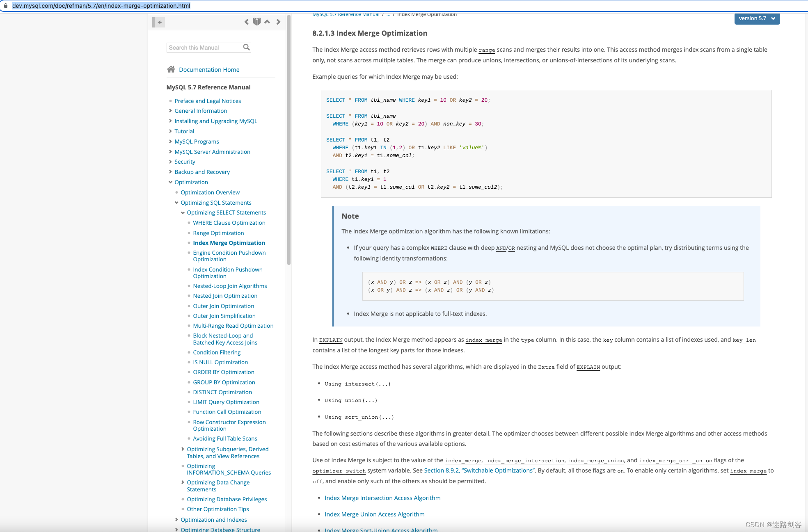Expand the General Information section
The width and height of the screenshot is (808, 532).
[170, 111]
